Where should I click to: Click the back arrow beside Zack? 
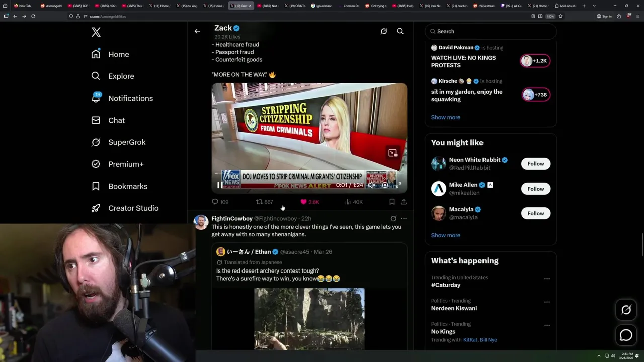coord(197,31)
